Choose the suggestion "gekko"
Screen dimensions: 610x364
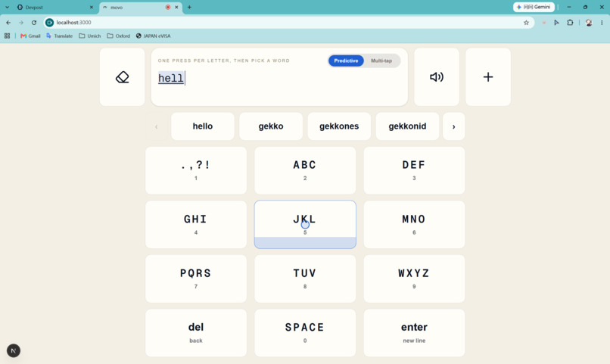[x=271, y=126]
